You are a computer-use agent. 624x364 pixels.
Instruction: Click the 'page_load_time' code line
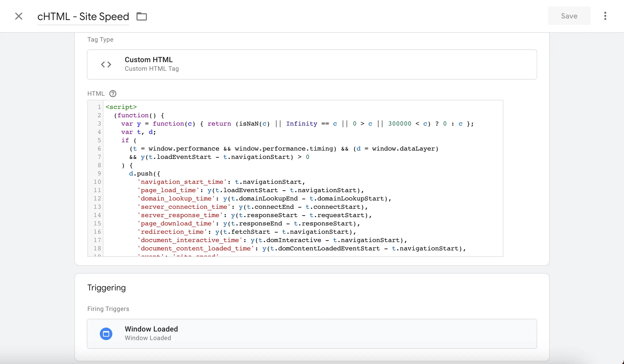250,190
